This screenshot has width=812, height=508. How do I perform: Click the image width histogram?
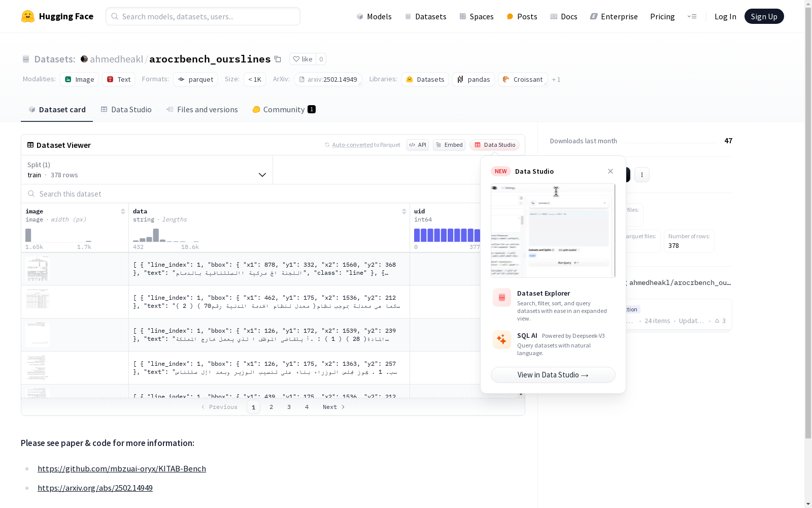(59, 235)
